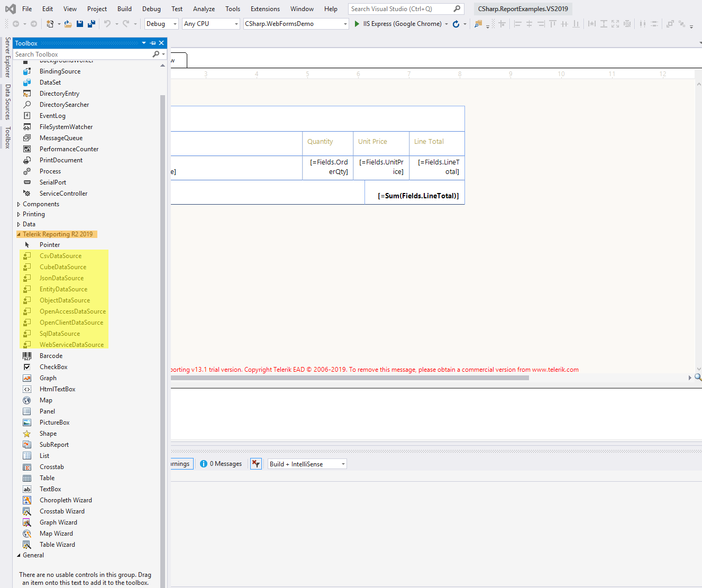702x588 pixels.
Task: Expand the Data toolbox group
Action: 19,224
